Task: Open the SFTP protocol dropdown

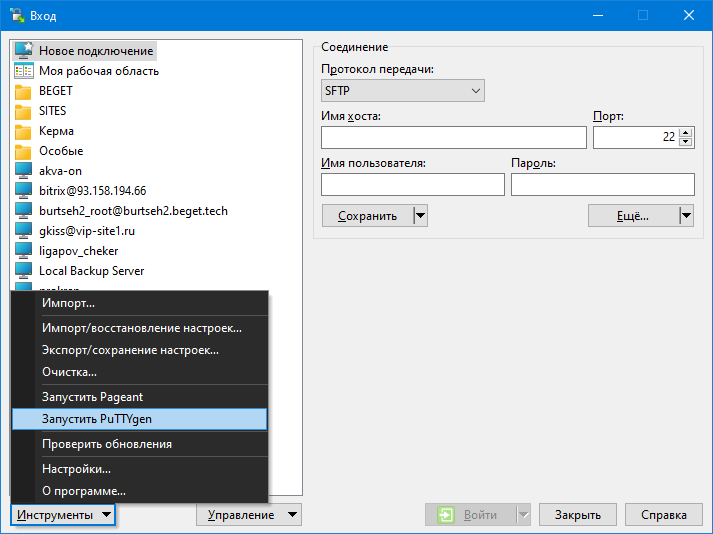Action: [x=402, y=91]
